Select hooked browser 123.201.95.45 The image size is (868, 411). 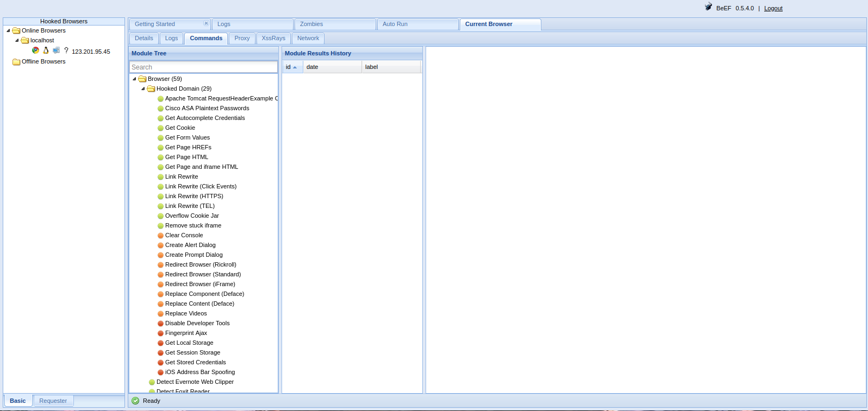pos(91,52)
